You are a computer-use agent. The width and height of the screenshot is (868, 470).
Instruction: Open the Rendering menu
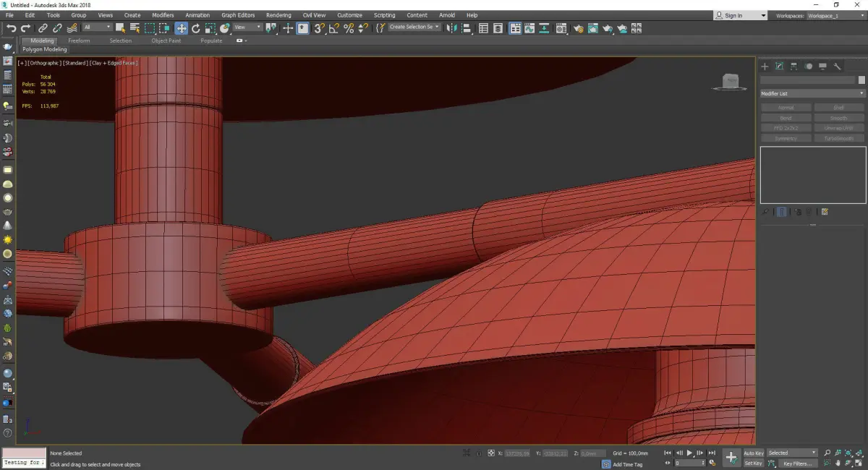pyautogui.click(x=278, y=15)
